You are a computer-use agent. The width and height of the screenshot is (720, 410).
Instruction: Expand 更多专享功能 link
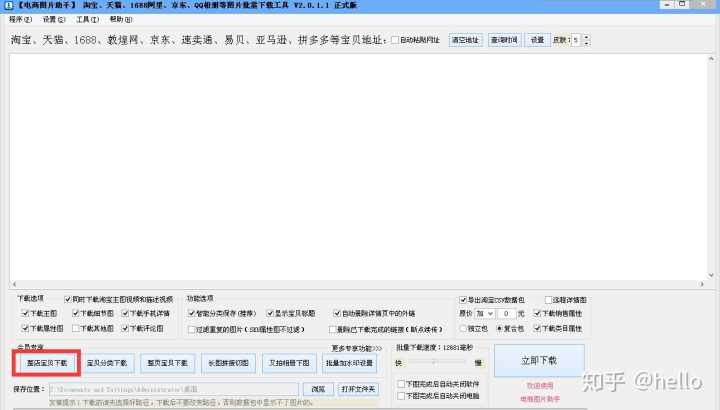tap(356, 348)
